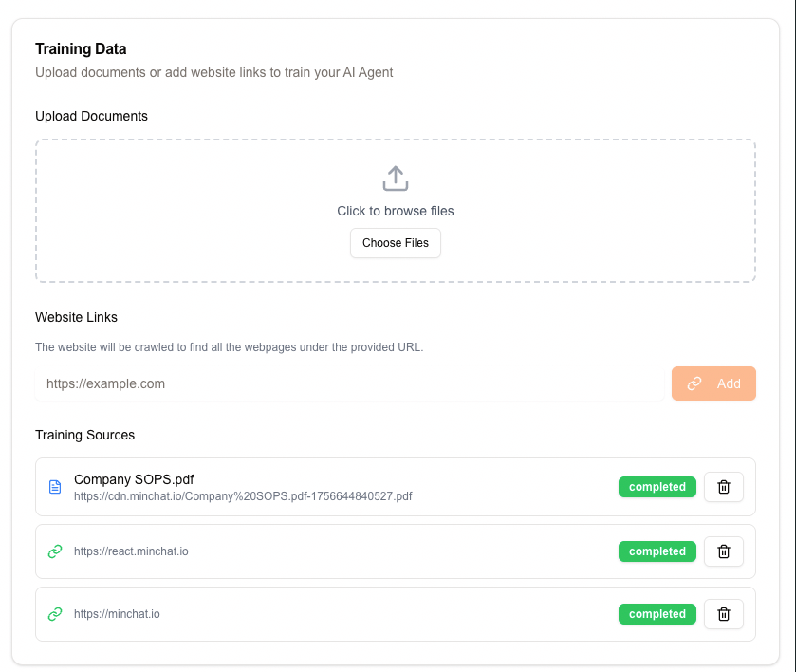The height and width of the screenshot is (672, 796).
Task: Delete Company SOPS.pdf using trash icon
Action: (x=724, y=487)
